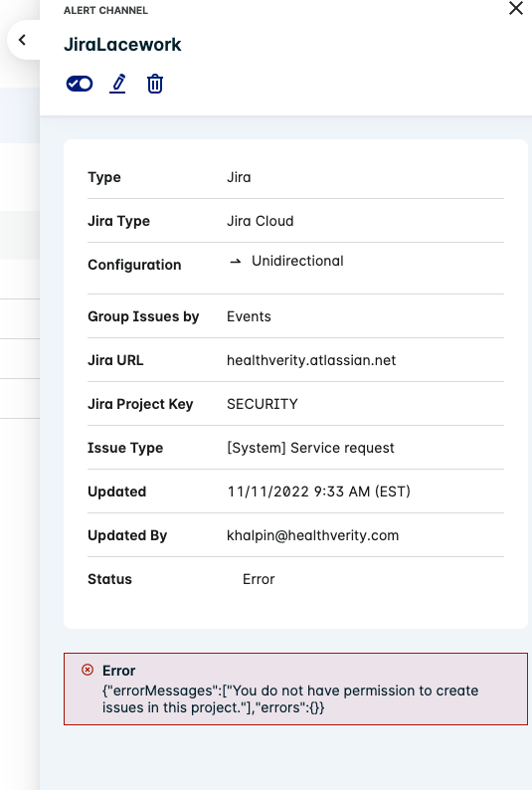Click the Unidirectional arrow icon
The width and height of the screenshot is (532, 790).
pos(235,261)
